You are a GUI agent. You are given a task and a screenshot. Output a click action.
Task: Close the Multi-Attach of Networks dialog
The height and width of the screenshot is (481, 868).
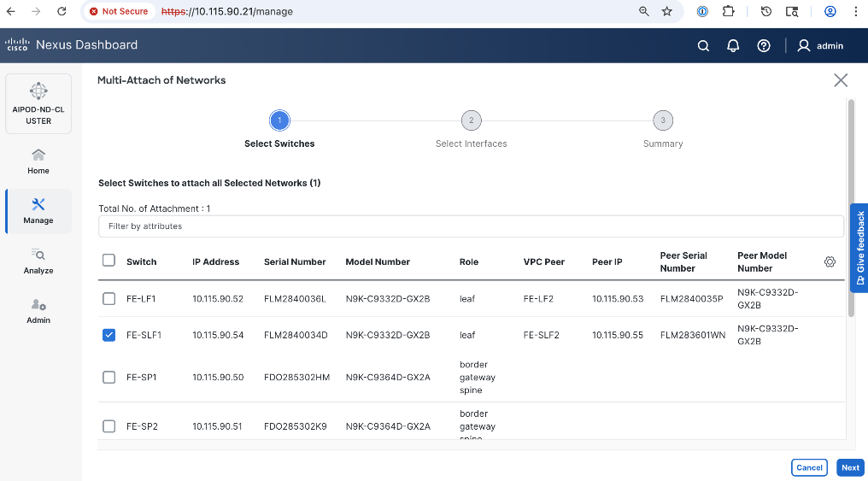coord(841,80)
